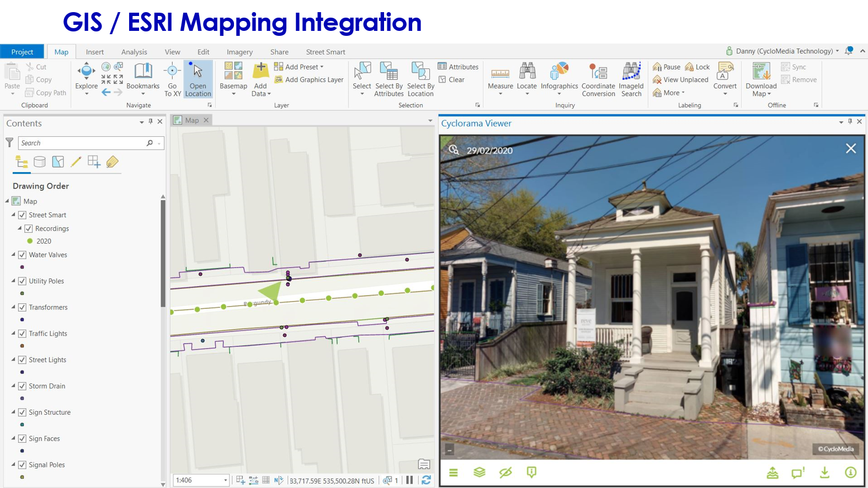The image size is (868, 488).
Task: Click View Unplaced labels button
Action: [x=680, y=80]
